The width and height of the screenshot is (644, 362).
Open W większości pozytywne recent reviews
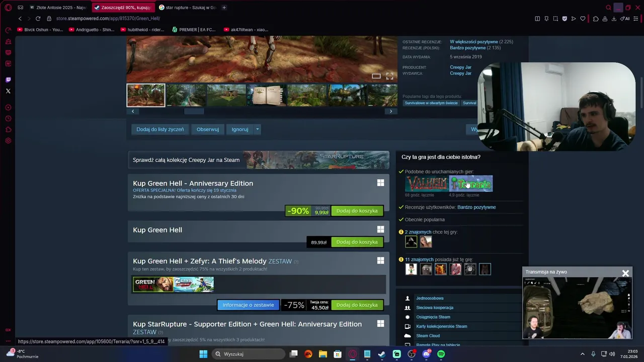click(x=474, y=42)
